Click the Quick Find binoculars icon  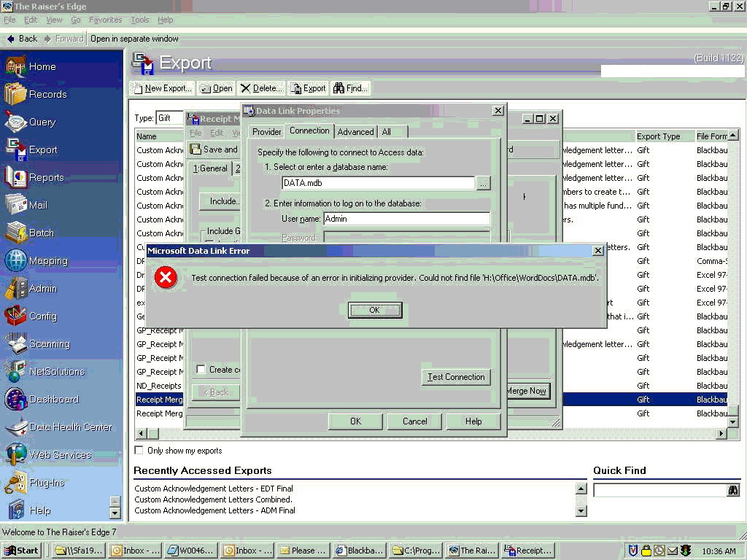[x=732, y=489]
